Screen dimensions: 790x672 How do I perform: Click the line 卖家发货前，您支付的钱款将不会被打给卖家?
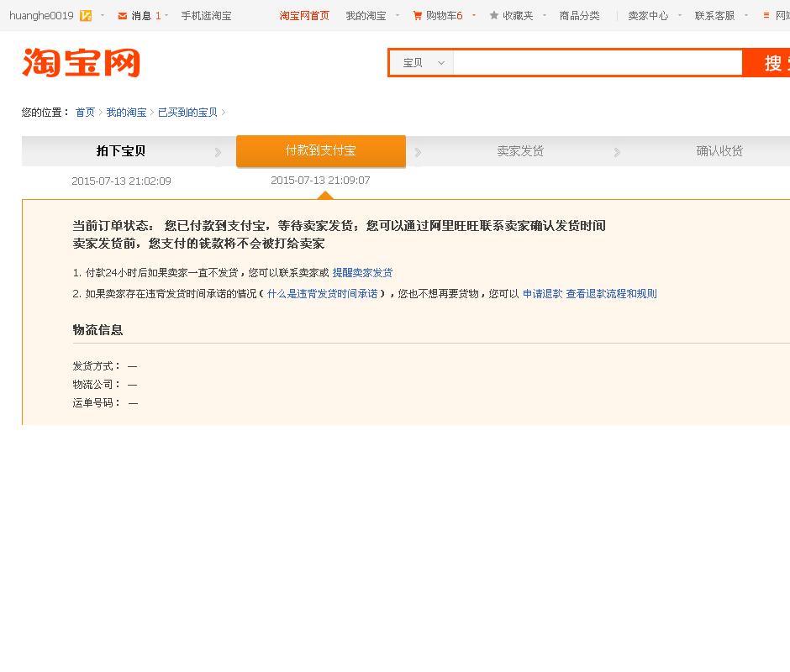(x=198, y=244)
